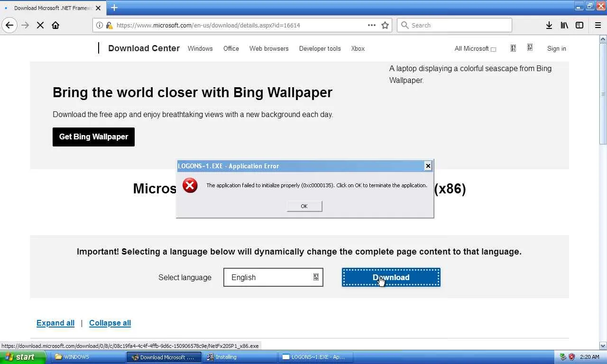Click the Bing Wallpaper headline text
This screenshot has height=364, width=607.
click(x=193, y=92)
